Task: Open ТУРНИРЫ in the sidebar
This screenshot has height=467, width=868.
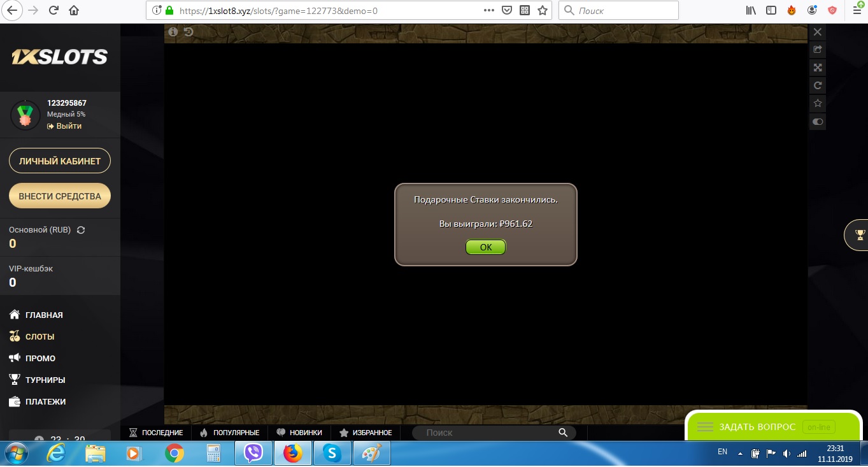Action: click(37, 380)
